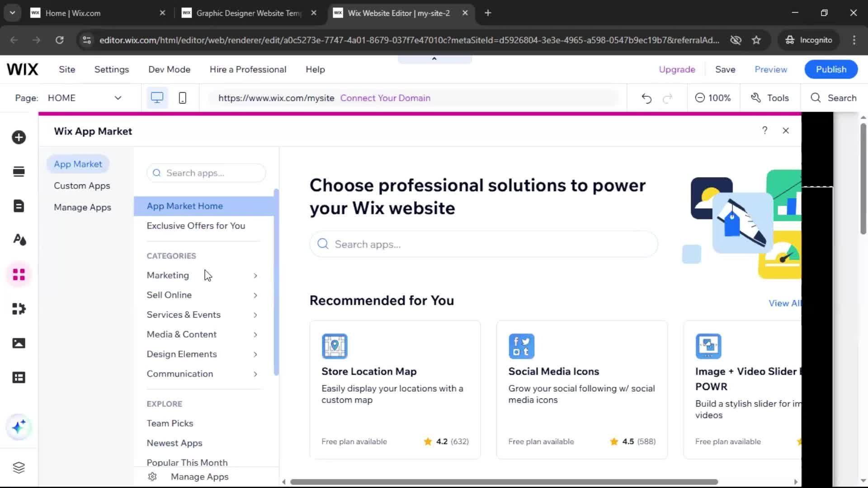Open the Image + Video Slider app icon

pyautogui.click(x=708, y=346)
